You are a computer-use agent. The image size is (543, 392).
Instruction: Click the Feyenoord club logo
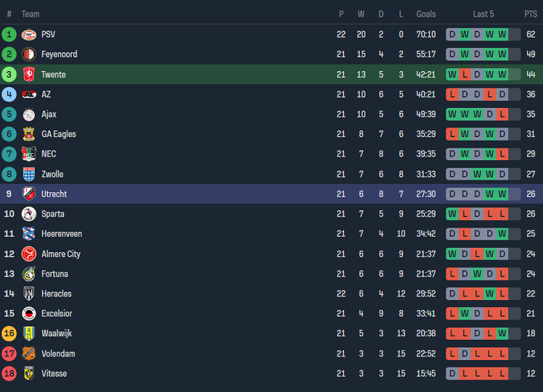(x=29, y=54)
